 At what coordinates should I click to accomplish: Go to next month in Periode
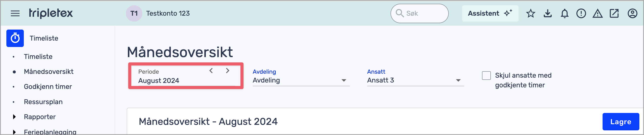pyautogui.click(x=227, y=71)
